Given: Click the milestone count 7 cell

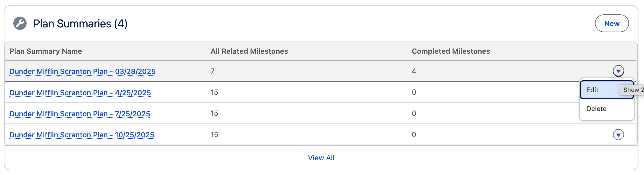Looking at the screenshot, I should point(213,71).
